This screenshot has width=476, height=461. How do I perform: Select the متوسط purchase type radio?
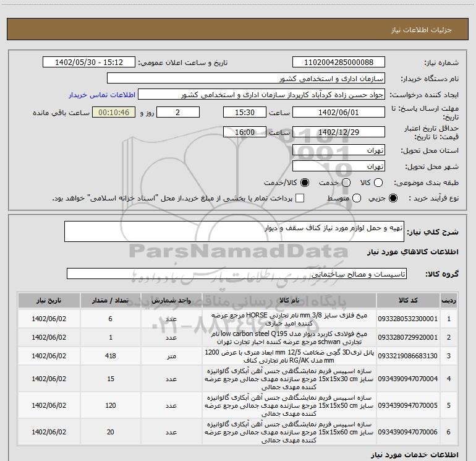pos(357,198)
